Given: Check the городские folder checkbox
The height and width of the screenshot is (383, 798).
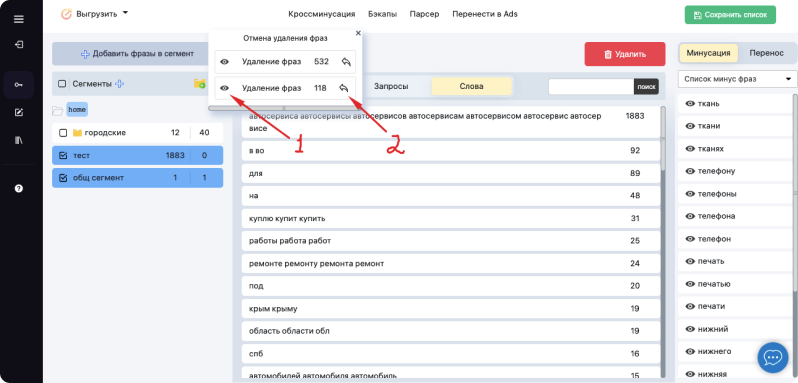Looking at the screenshot, I should tap(63, 133).
